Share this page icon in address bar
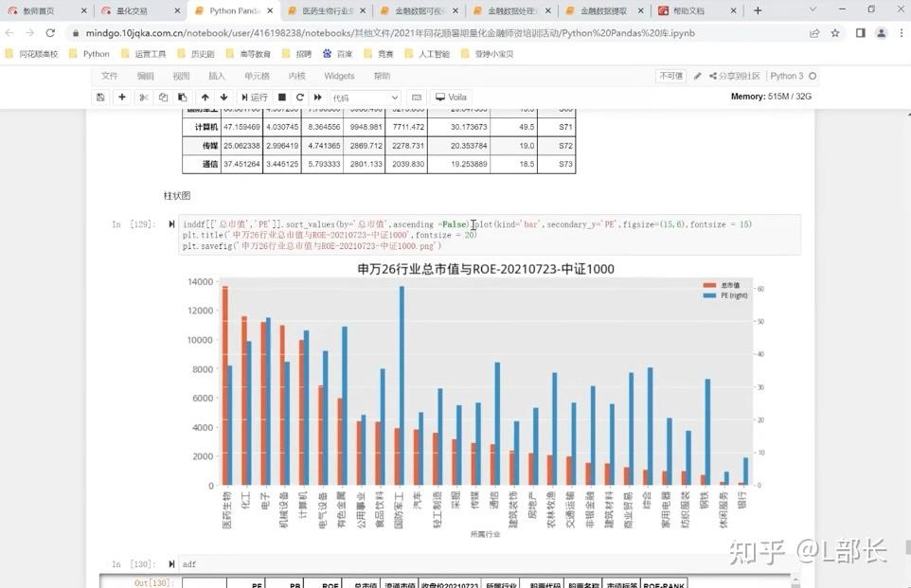 [814, 33]
